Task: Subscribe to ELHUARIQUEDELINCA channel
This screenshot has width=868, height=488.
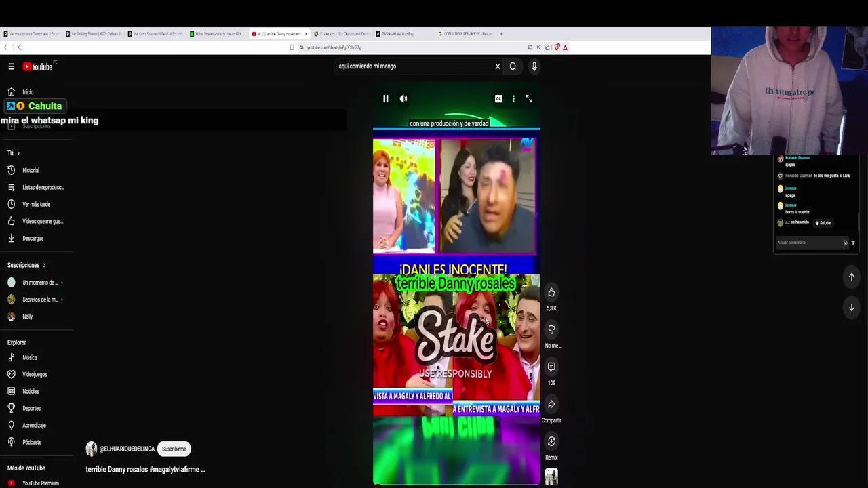Action: point(174,449)
